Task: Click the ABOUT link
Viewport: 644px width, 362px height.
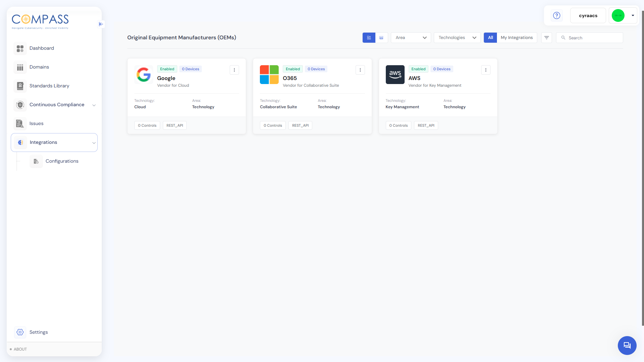Action: (20, 349)
